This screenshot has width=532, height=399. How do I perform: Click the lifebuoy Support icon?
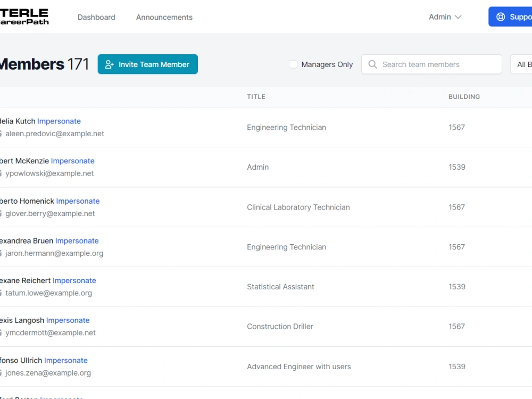coord(501,17)
